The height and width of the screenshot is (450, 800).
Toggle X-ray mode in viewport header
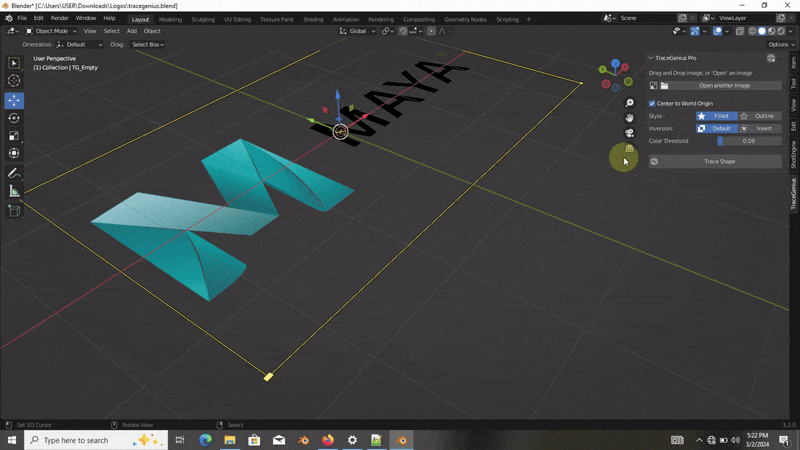click(x=739, y=31)
